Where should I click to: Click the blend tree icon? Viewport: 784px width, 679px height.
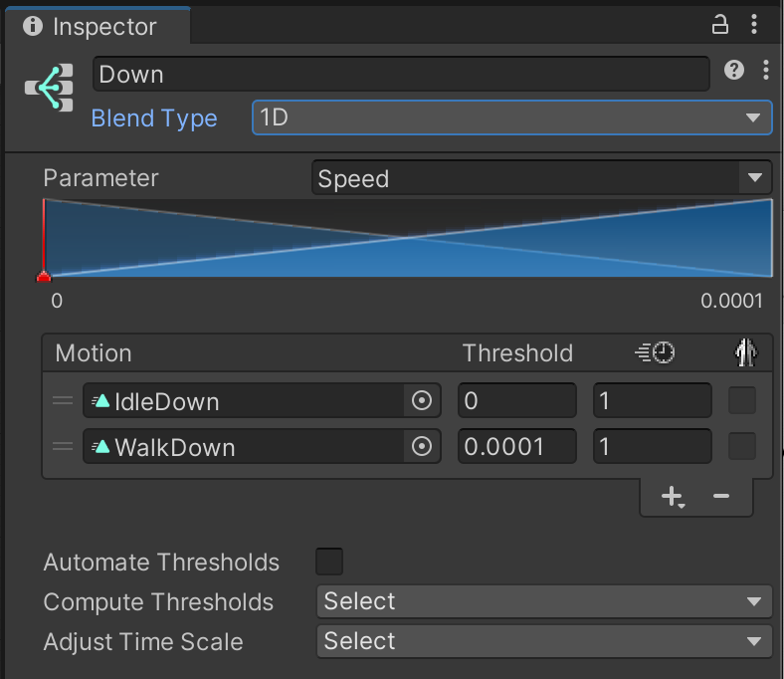49,90
